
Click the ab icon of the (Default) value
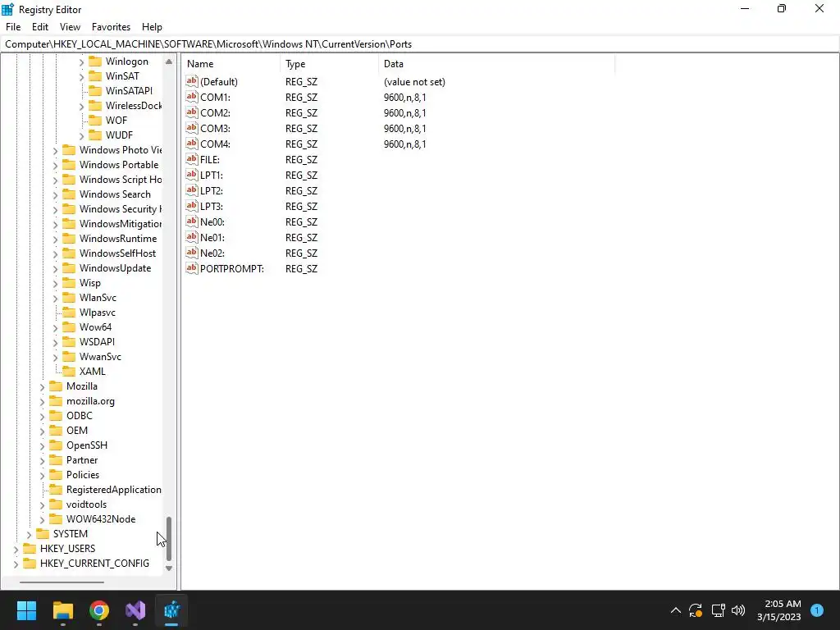[x=192, y=81]
